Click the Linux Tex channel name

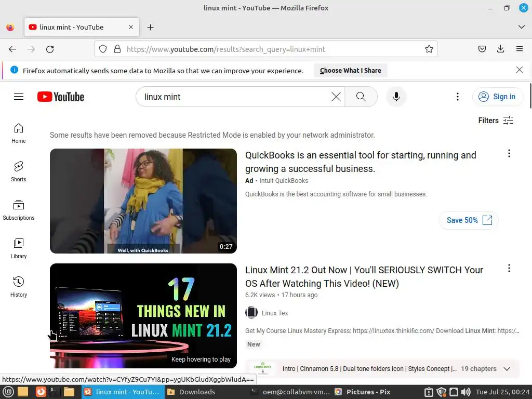(275, 313)
